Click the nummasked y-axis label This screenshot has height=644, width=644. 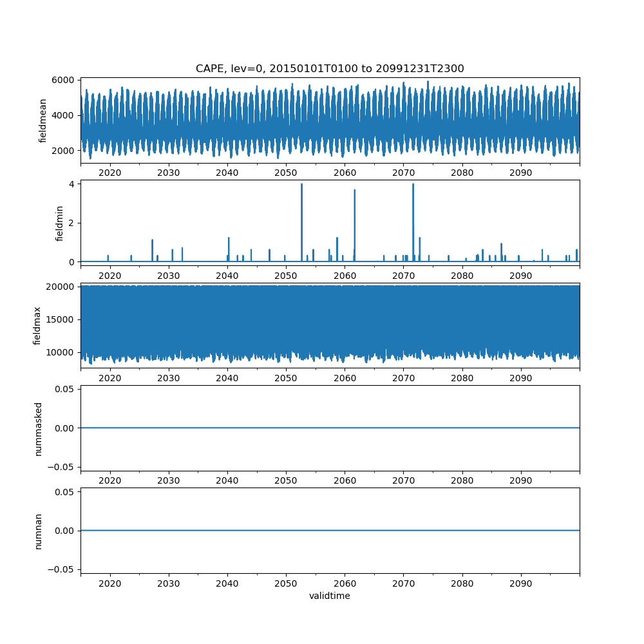(38, 428)
